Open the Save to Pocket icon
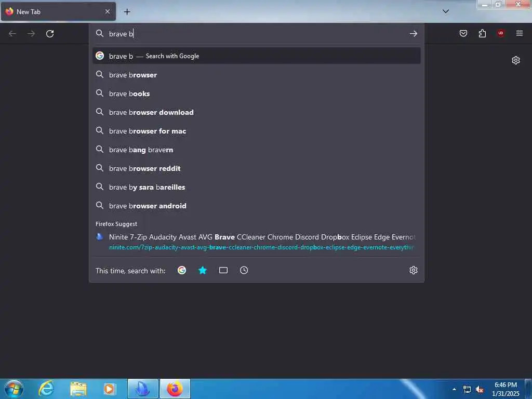The image size is (532, 399). coord(463,33)
